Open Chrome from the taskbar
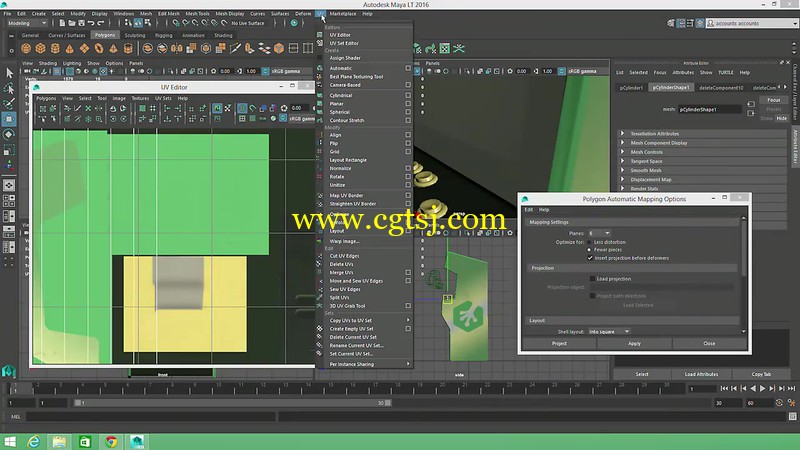The image size is (800, 450). pos(111,442)
